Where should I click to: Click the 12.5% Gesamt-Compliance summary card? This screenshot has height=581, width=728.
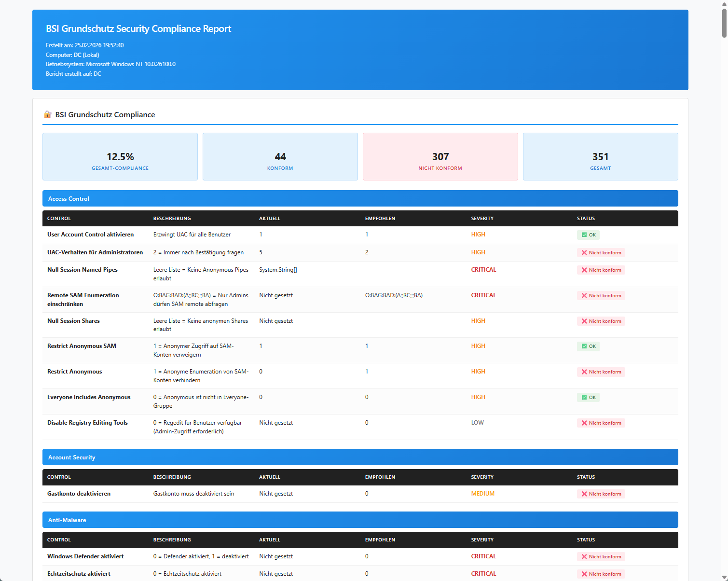[x=120, y=157]
